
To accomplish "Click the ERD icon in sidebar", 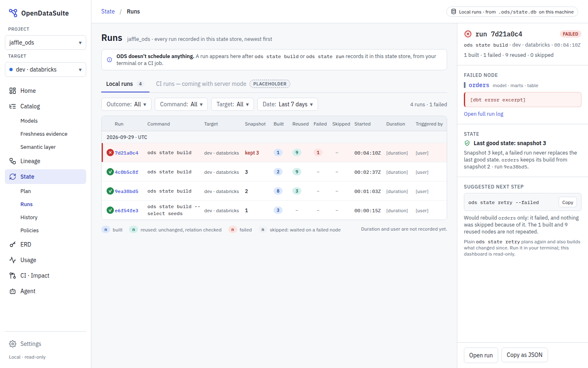I will [x=13, y=245].
